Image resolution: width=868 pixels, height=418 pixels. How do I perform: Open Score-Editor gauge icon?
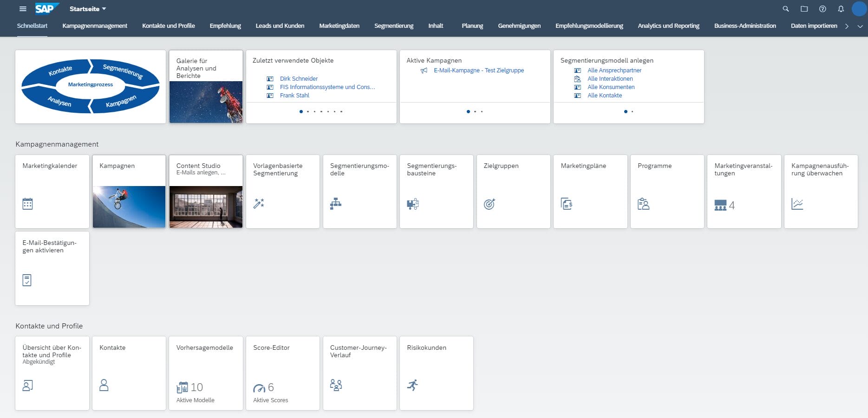[x=259, y=388]
